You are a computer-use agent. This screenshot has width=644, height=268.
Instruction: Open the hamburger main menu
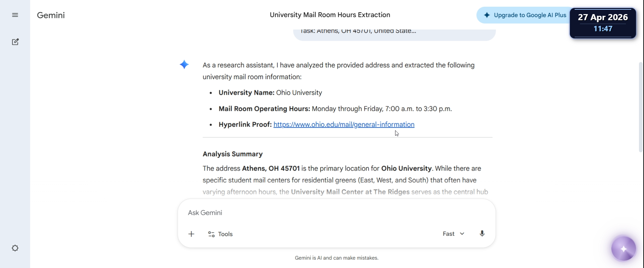(x=15, y=15)
